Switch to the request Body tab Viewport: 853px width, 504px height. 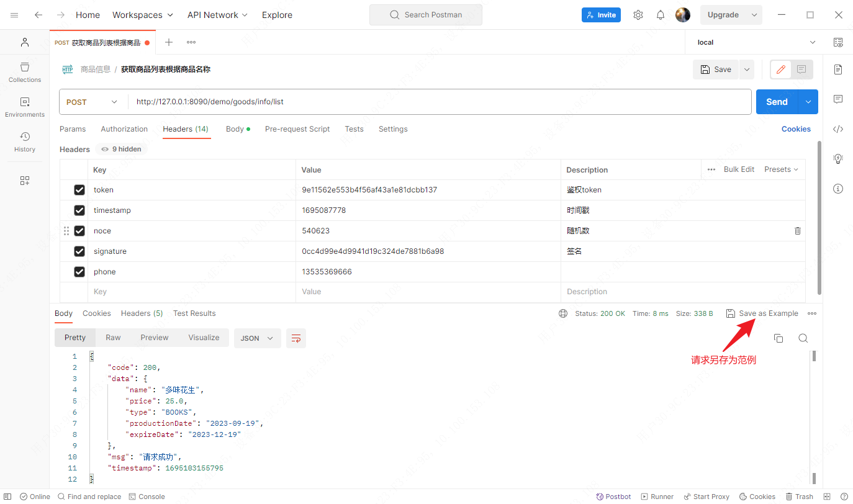[x=238, y=129]
